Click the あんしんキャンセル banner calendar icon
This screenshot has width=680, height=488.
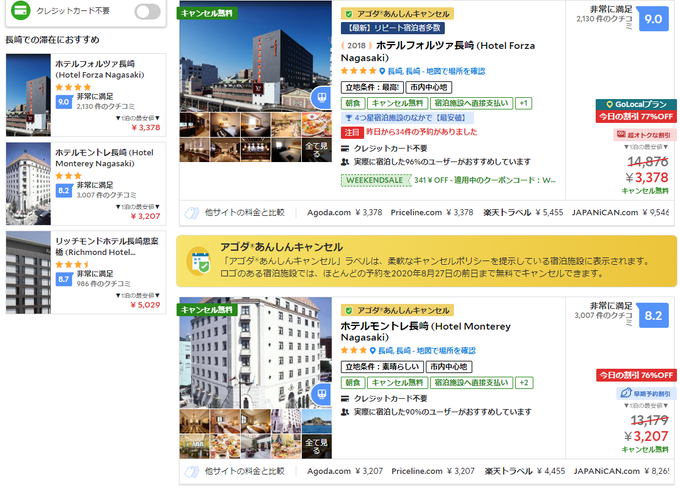click(x=199, y=262)
